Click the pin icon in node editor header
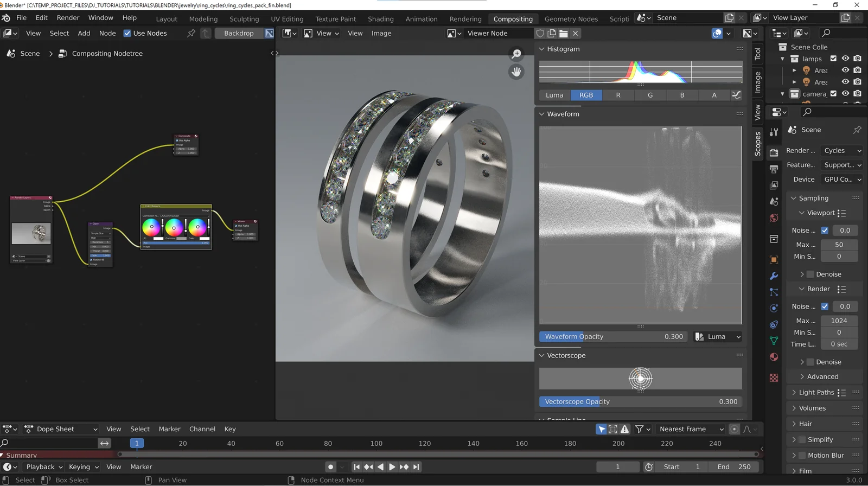Image resolution: width=868 pixels, height=486 pixels. (x=191, y=33)
